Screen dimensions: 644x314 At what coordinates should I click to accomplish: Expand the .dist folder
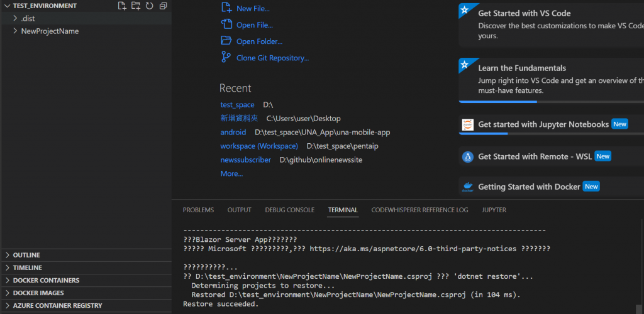point(15,18)
